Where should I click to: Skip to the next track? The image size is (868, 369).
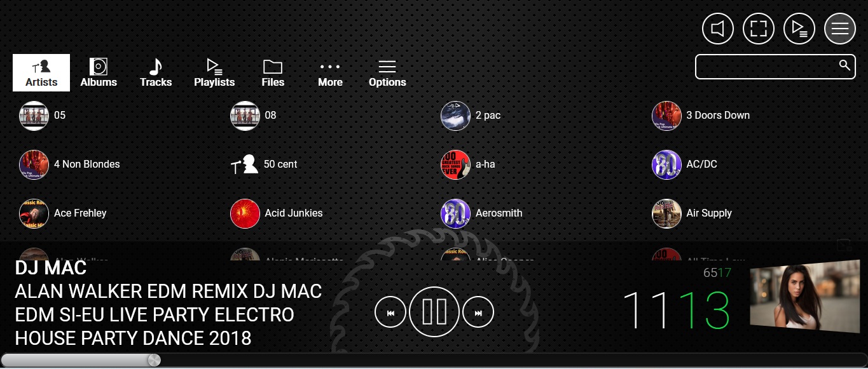click(x=478, y=312)
